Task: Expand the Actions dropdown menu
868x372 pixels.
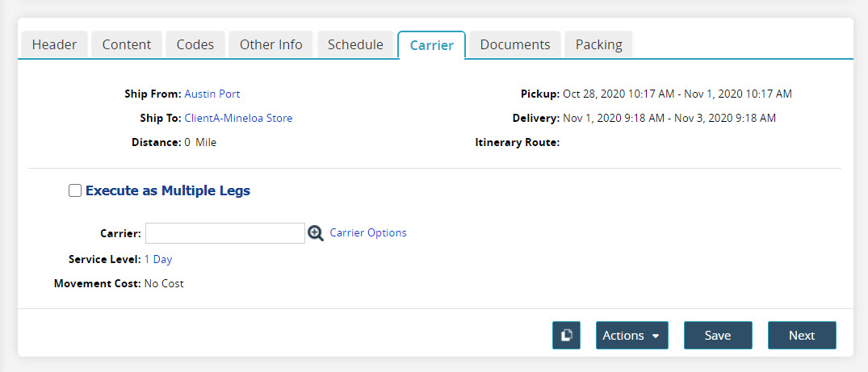Action: click(x=631, y=335)
